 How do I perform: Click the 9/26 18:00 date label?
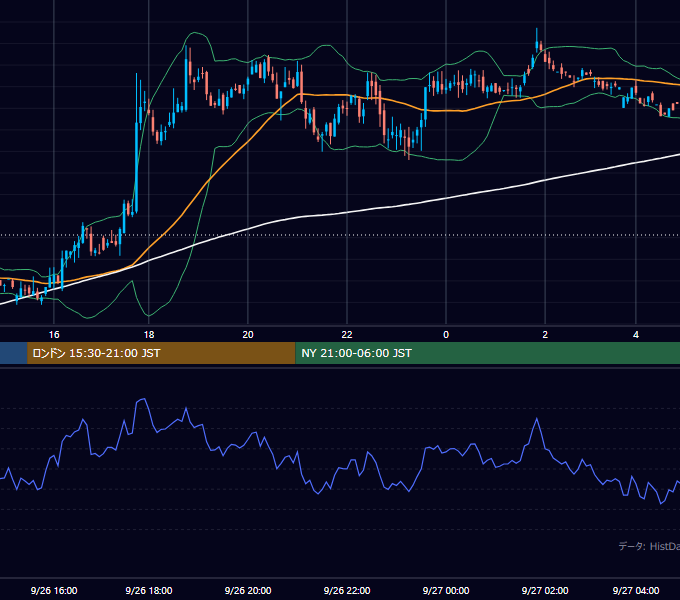coord(149,590)
